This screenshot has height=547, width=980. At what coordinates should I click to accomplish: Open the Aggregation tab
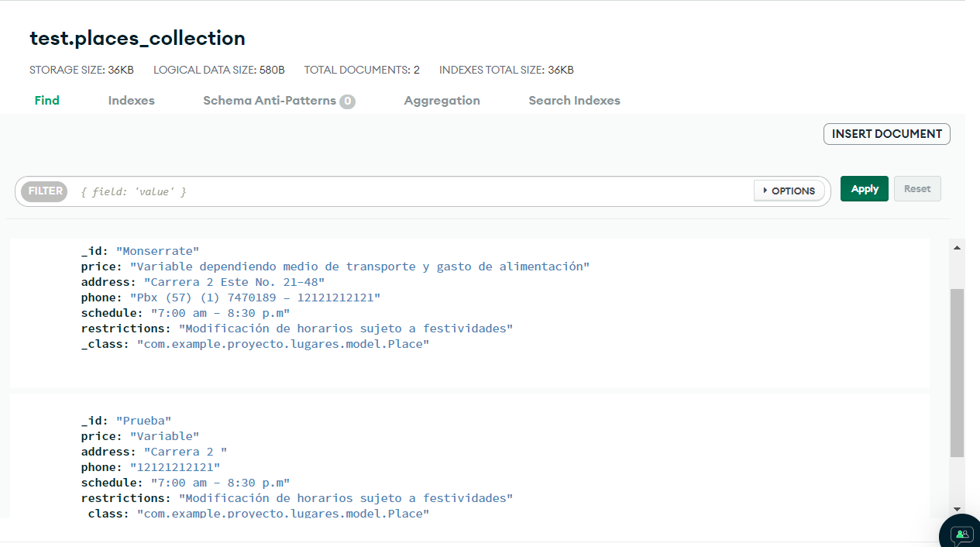[x=442, y=100]
